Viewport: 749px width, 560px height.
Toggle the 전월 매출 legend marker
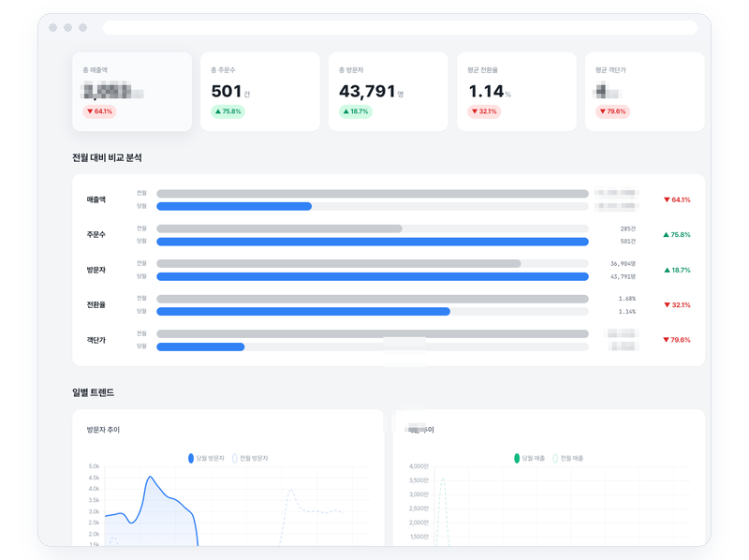(x=555, y=458)
